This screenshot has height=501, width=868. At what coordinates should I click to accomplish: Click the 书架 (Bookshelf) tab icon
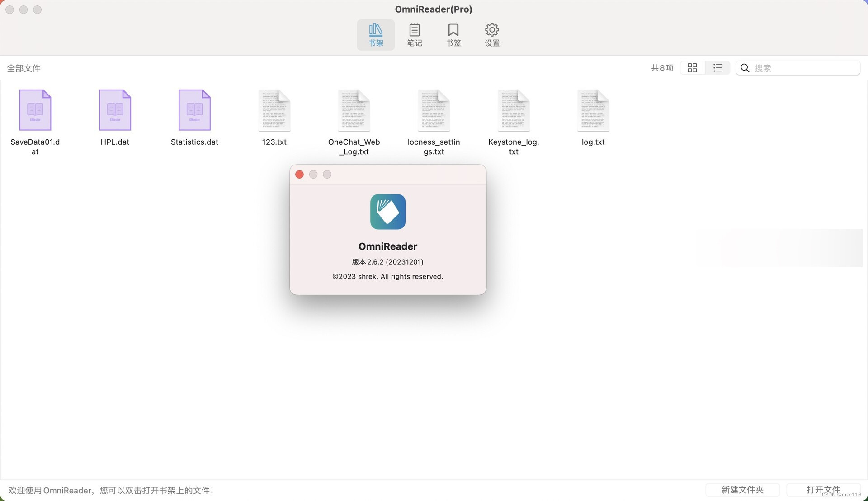[375, 34]
